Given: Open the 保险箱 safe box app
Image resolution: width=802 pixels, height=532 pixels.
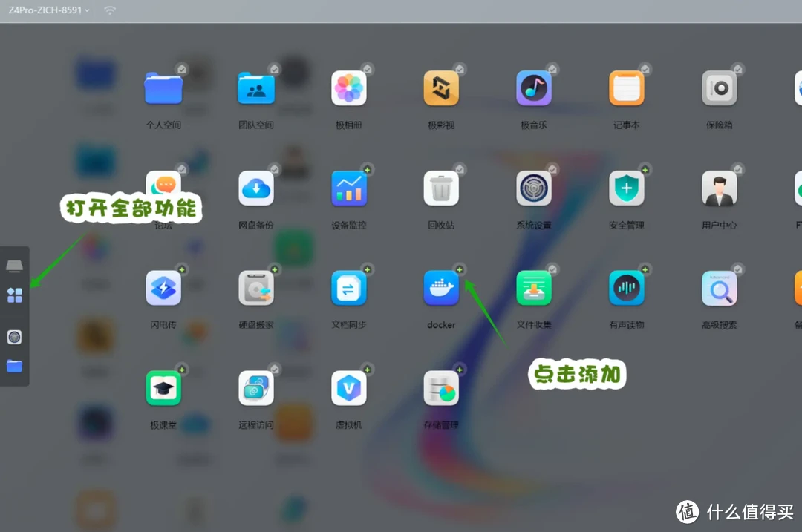Looking at the screenshot, I should pos(719,89).
